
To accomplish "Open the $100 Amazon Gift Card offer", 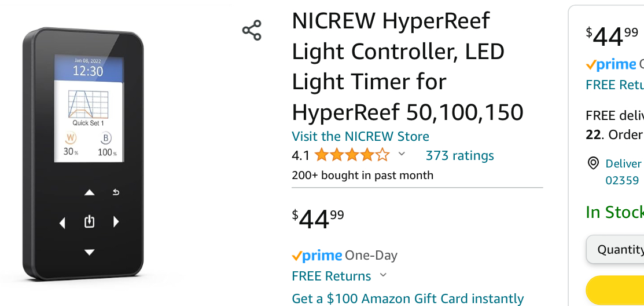I will point(407,298).
